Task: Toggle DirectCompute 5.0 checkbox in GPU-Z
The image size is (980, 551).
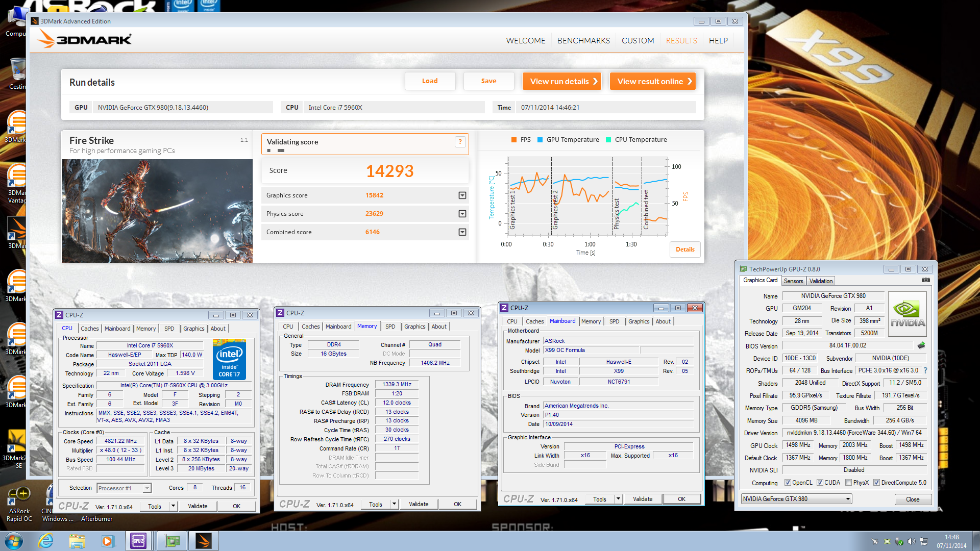Action: click(x=876, y=483)
